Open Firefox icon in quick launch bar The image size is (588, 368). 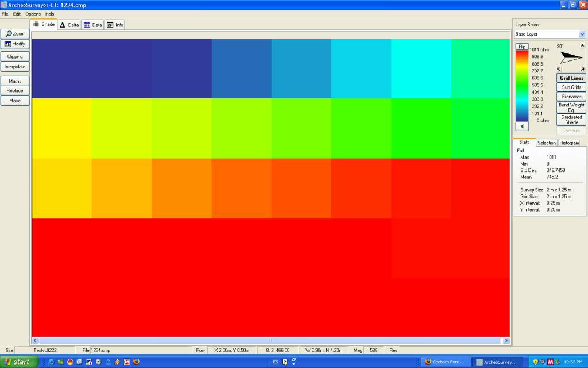click(137, 362)
